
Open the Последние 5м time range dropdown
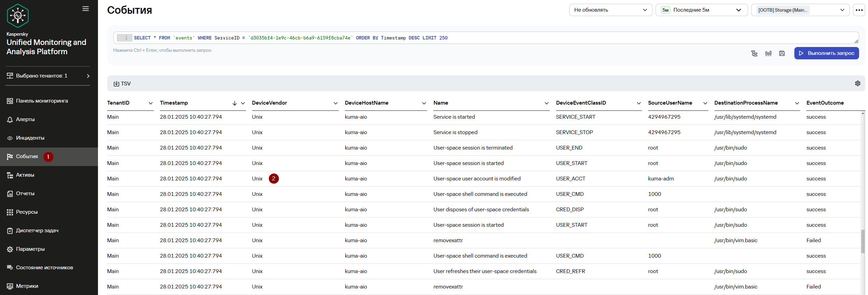coord(701,10)
